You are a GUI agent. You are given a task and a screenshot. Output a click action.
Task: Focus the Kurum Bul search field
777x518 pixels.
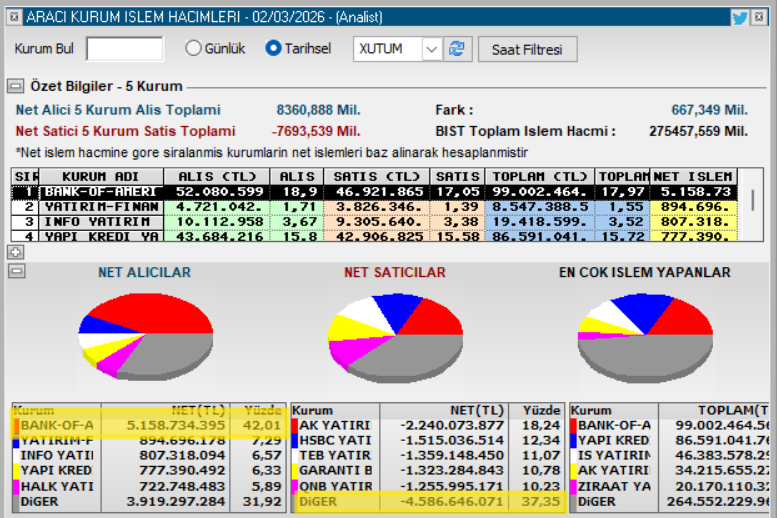point(124,49)
